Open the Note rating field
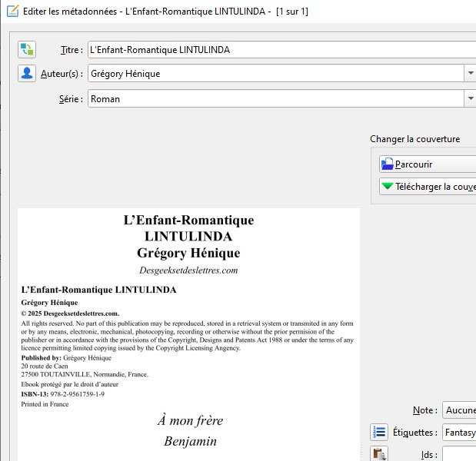476x461 pixels. (x=459, y=410)
